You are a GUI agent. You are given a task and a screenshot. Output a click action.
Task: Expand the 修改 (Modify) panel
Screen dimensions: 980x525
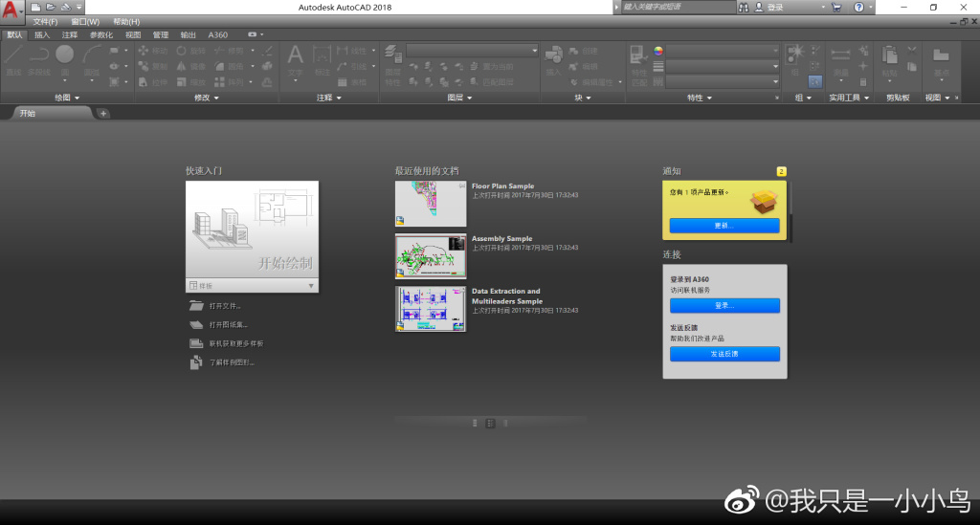207,98
